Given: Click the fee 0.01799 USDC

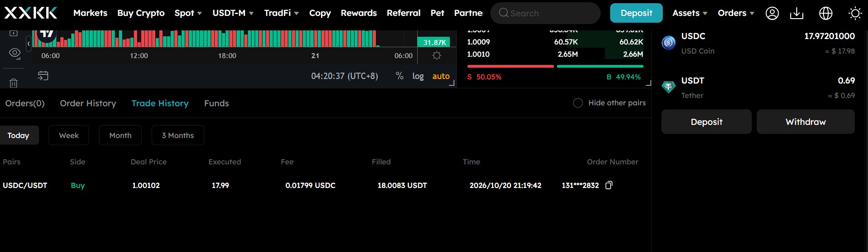Looking at the screenshot, I should click(311, 185).
